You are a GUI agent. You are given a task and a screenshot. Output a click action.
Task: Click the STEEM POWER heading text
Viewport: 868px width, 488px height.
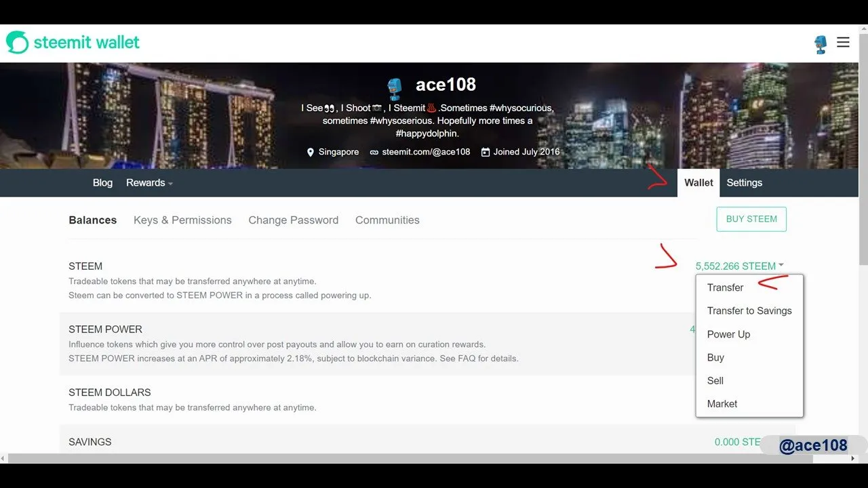[105, 329]
